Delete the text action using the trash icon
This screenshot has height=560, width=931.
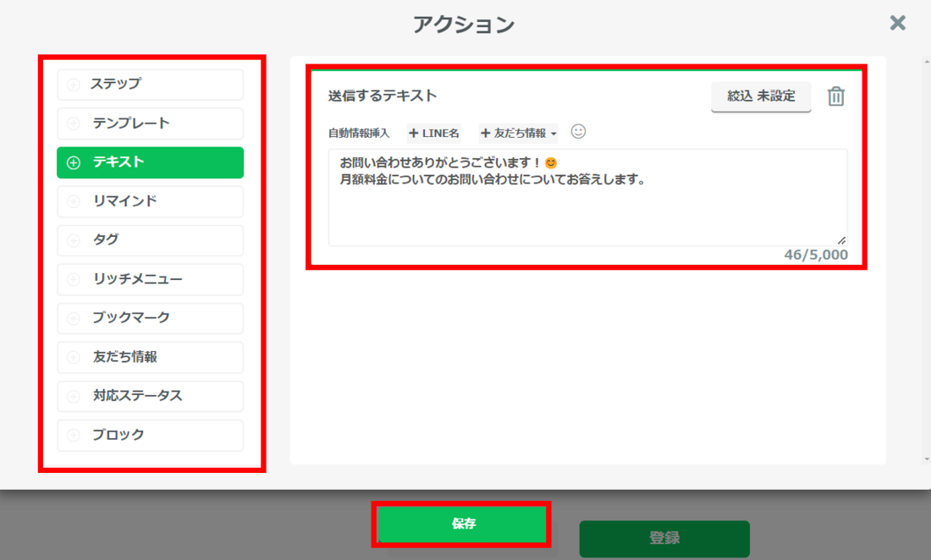tap(836, 96)
